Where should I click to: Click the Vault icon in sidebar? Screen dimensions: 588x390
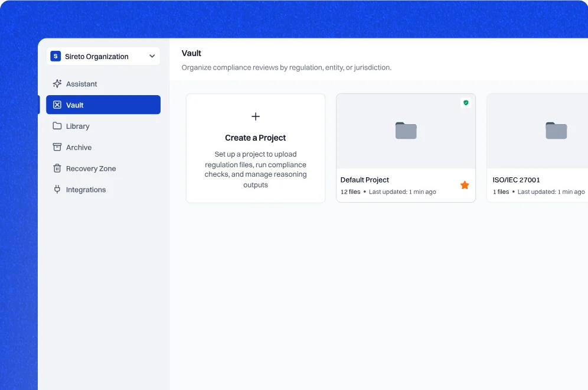coord(57,105)
